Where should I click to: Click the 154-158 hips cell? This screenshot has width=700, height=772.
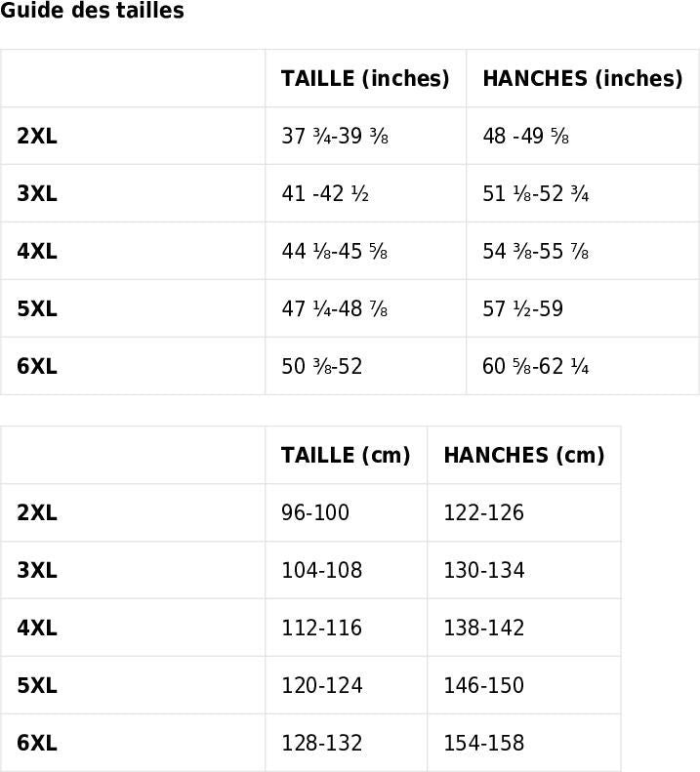pos(484,744)
